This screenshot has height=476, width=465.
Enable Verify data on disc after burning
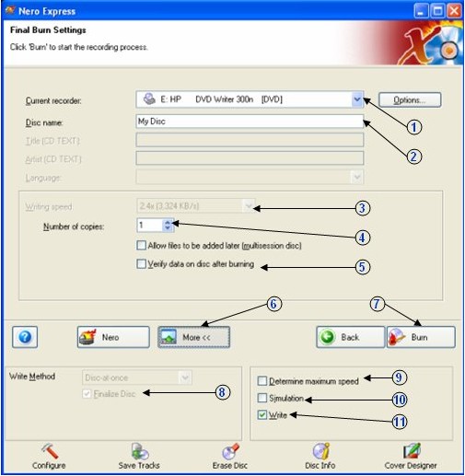[x=141, y=263]
